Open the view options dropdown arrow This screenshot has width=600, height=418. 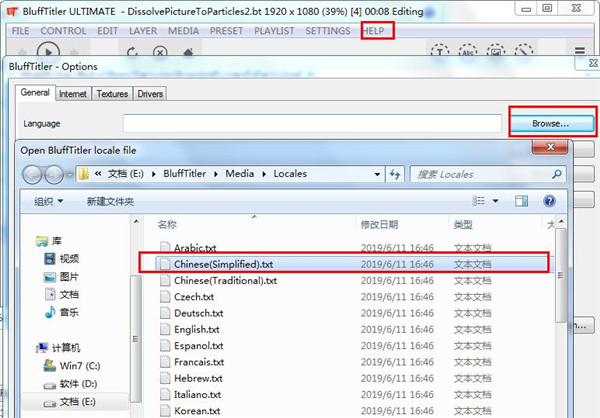[495, 201]
